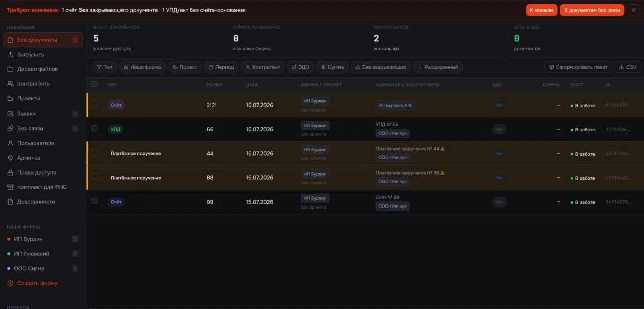Click the Создать фирму link

(x=37, y=283)
